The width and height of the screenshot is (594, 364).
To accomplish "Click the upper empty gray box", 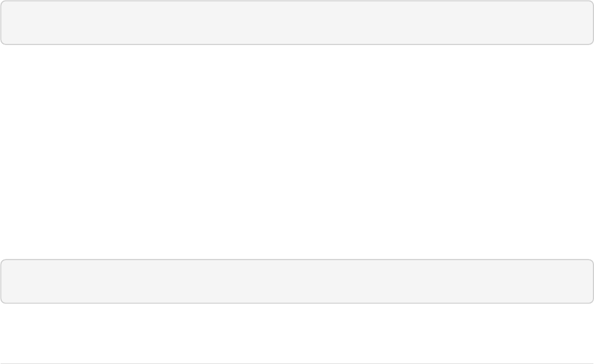I will coord(297,23).
